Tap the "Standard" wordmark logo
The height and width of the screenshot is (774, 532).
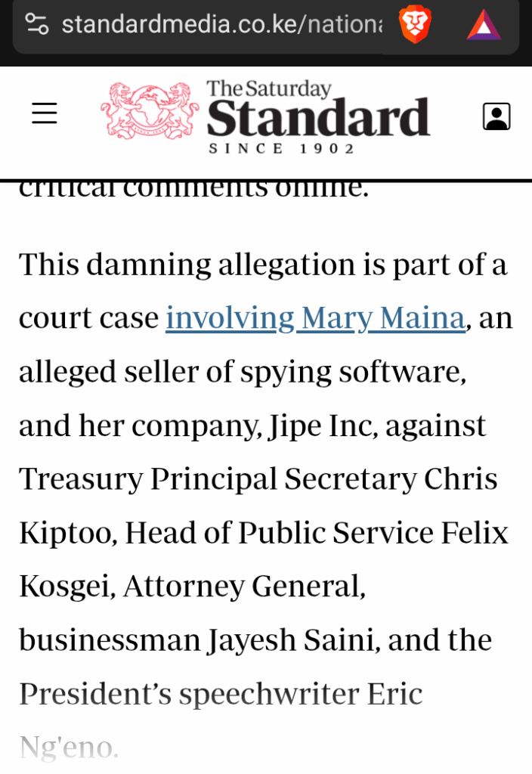click(318, 117)
